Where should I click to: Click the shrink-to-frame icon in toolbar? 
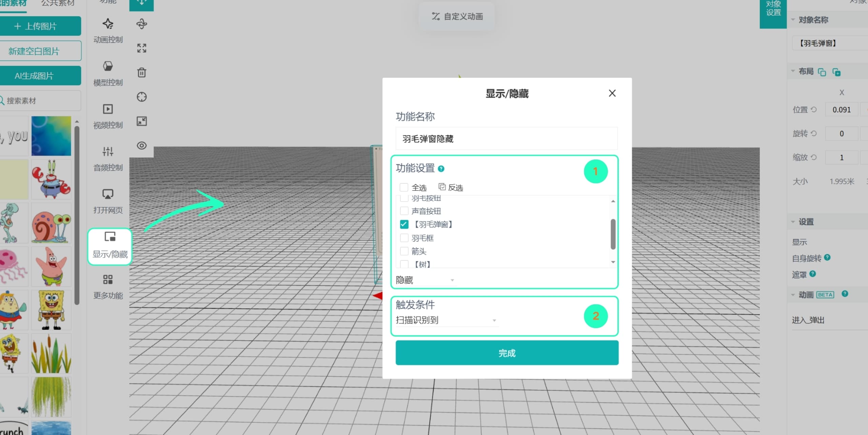[x=142, y=121]
